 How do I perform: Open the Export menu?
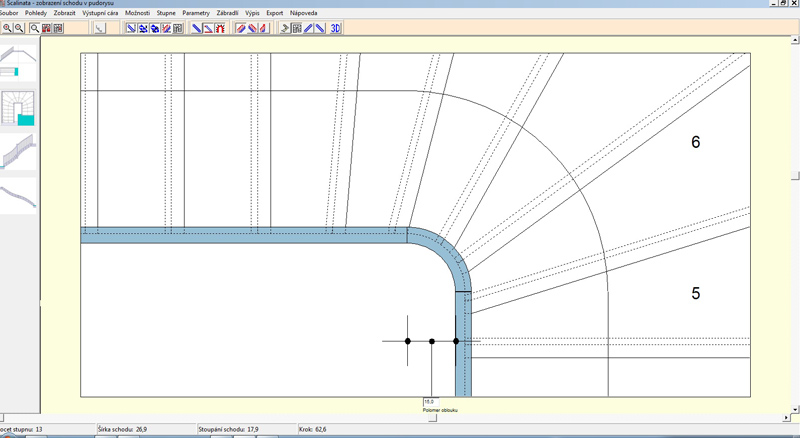tap(274, 13)
